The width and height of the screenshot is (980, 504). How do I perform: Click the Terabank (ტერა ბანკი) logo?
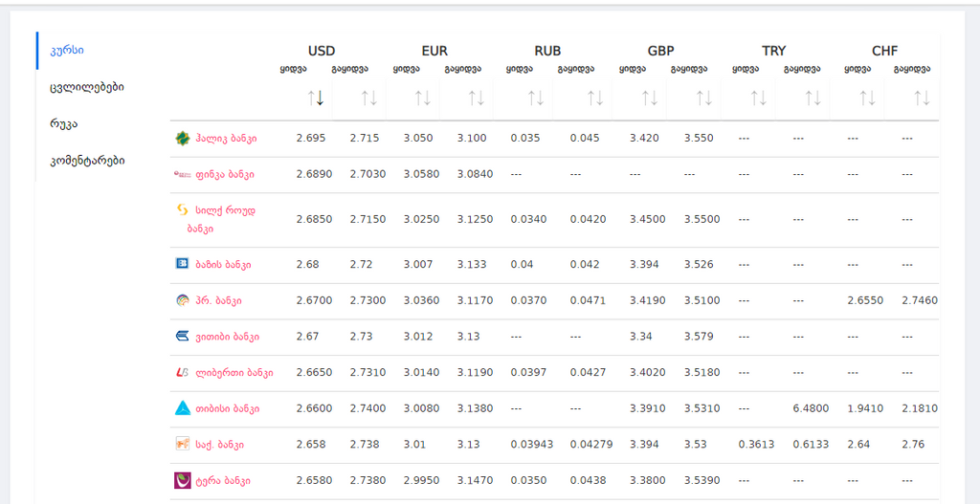point(182,480)
